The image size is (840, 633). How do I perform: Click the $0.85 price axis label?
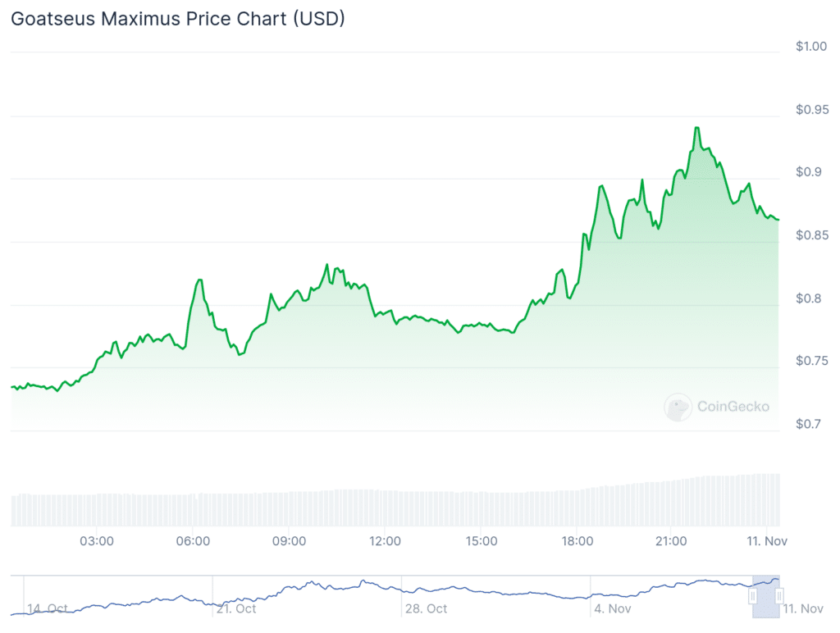tap(811, 235)
